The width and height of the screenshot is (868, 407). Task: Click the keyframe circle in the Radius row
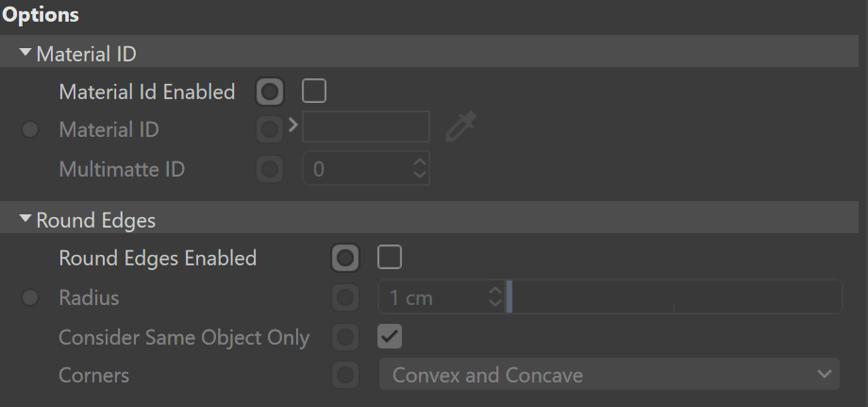pyautogui.click(x=345, y=297)
